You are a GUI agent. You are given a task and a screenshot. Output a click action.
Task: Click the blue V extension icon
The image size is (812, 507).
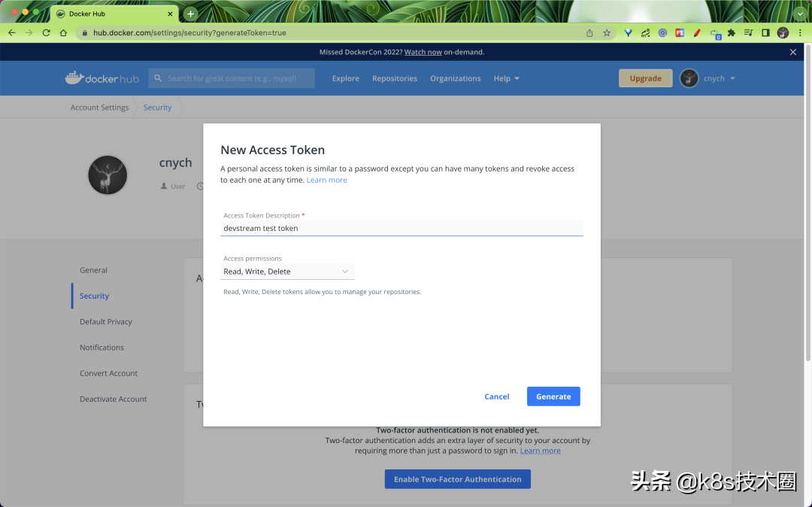[628, 32]
